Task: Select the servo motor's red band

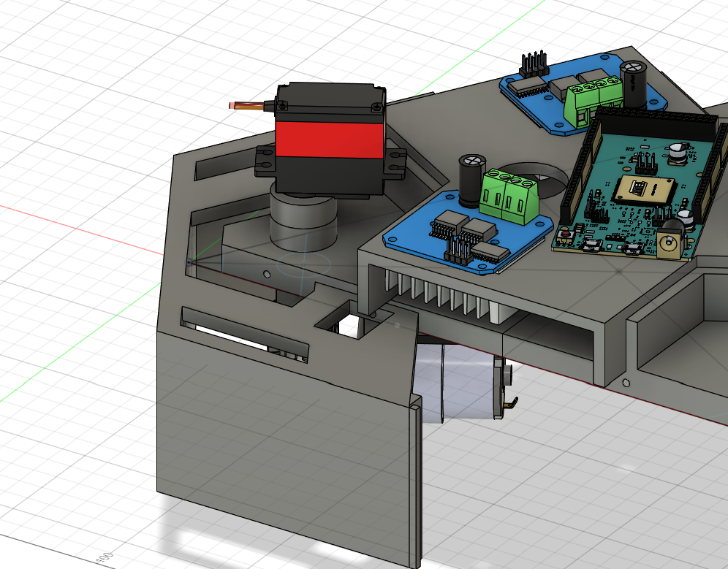Action: [329, 139]
